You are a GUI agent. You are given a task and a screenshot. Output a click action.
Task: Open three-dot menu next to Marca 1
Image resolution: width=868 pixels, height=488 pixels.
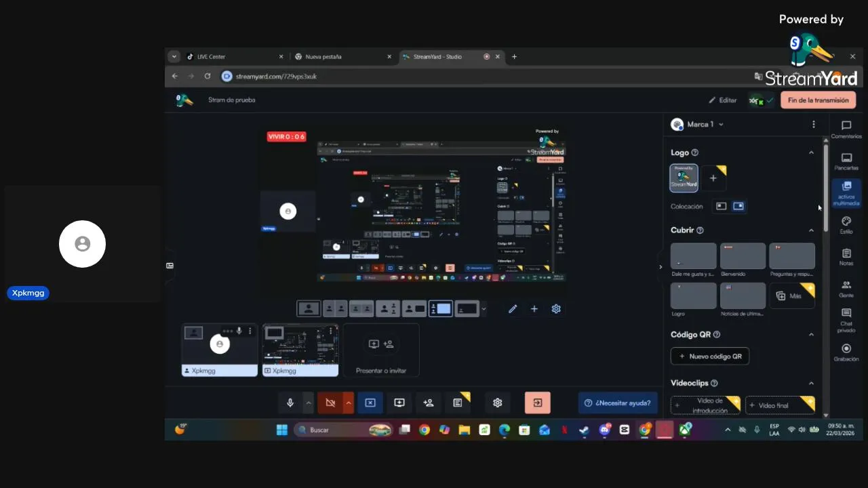click(x=814, y=125)
